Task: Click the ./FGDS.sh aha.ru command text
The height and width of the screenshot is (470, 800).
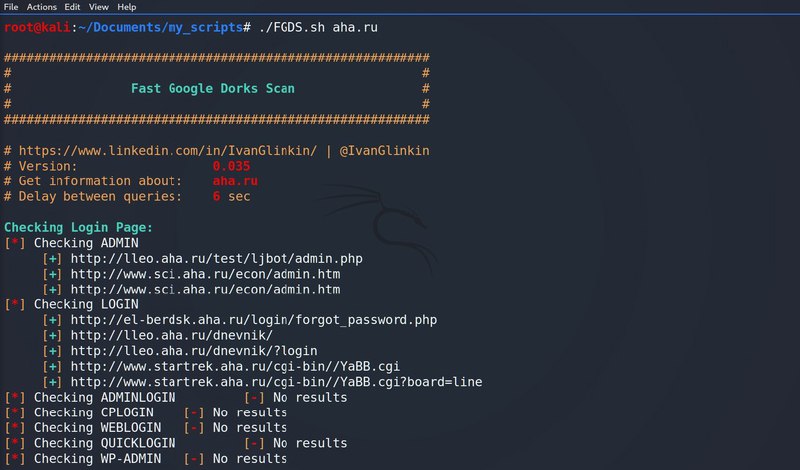Action: (318, 27)
